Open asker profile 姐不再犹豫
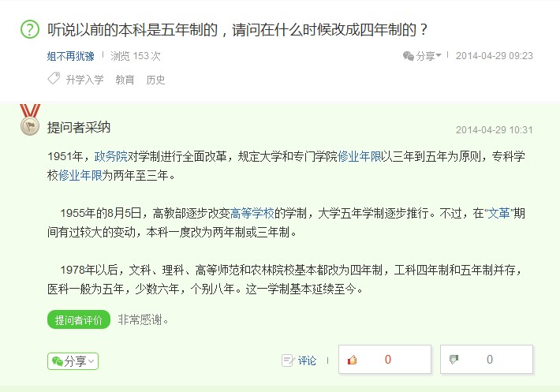This screenshot has width=560, height=392. tap(71, 56)
